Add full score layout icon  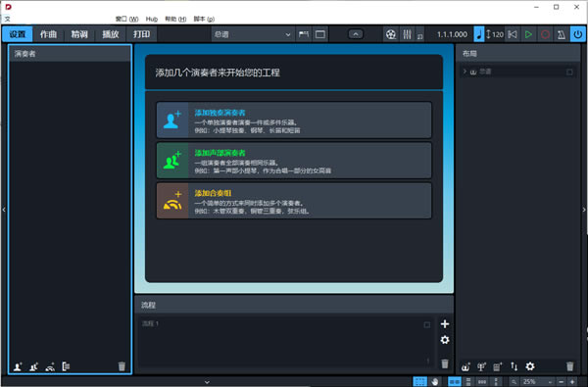(465, 366)
